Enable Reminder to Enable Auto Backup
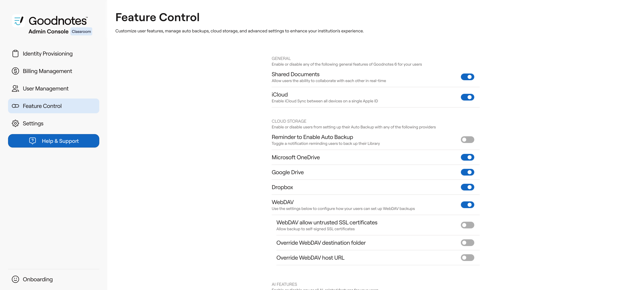 pyautogui.click(x=467, y=140)
